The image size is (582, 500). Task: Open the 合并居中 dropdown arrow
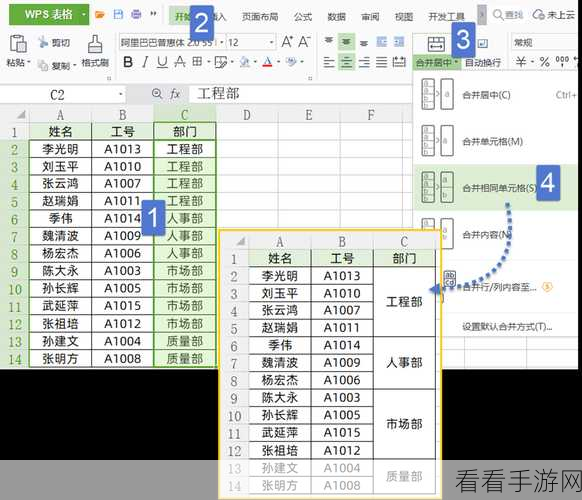click(456, 62)
